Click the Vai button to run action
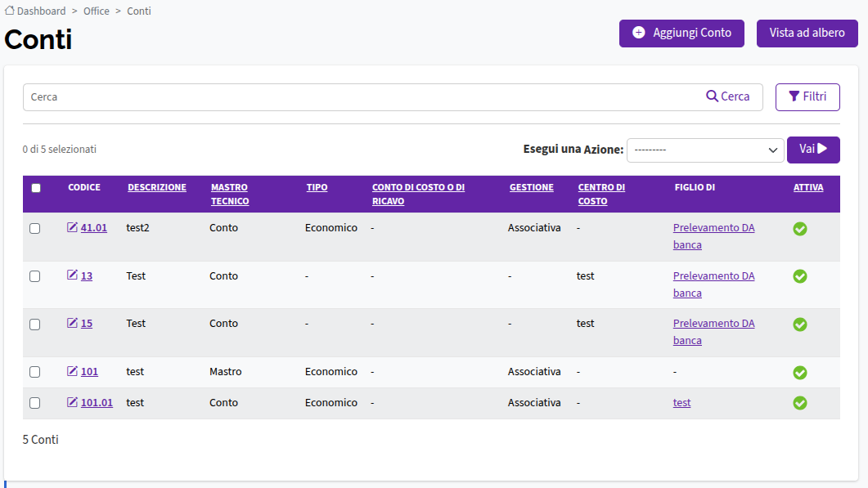The height and width of the screenshot is (488, 868). pos(813,150)
